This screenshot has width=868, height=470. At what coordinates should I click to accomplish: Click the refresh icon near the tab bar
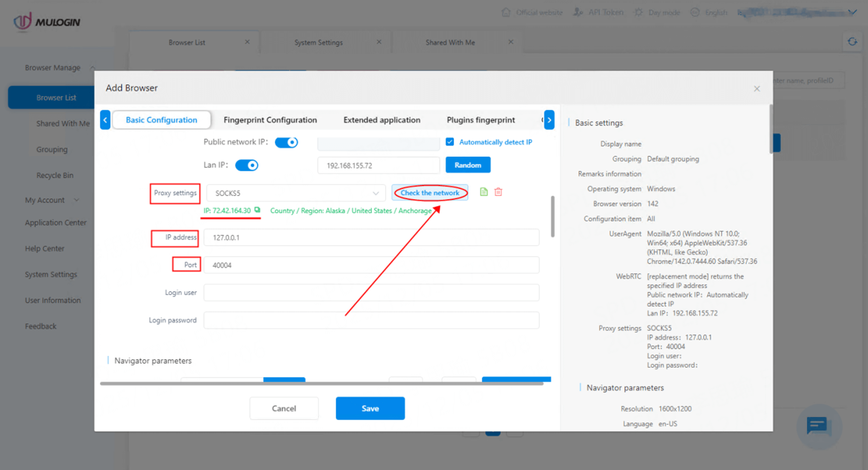tap(853, 41)
